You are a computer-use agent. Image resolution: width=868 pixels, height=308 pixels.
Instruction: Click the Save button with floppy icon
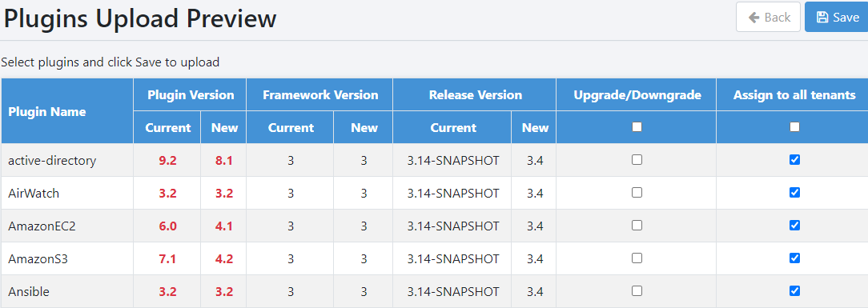coord(837,17)
